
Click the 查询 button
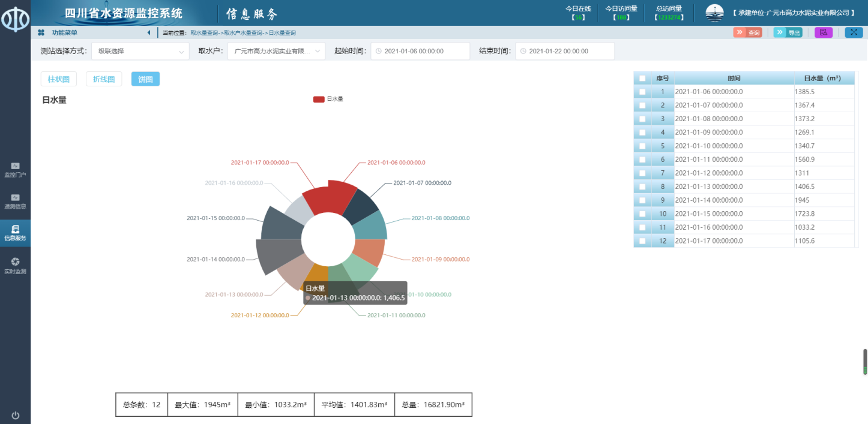tap(747, 32)
